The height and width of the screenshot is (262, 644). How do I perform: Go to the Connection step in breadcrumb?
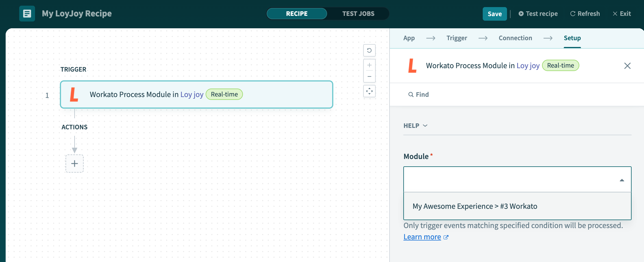[515, 38]
